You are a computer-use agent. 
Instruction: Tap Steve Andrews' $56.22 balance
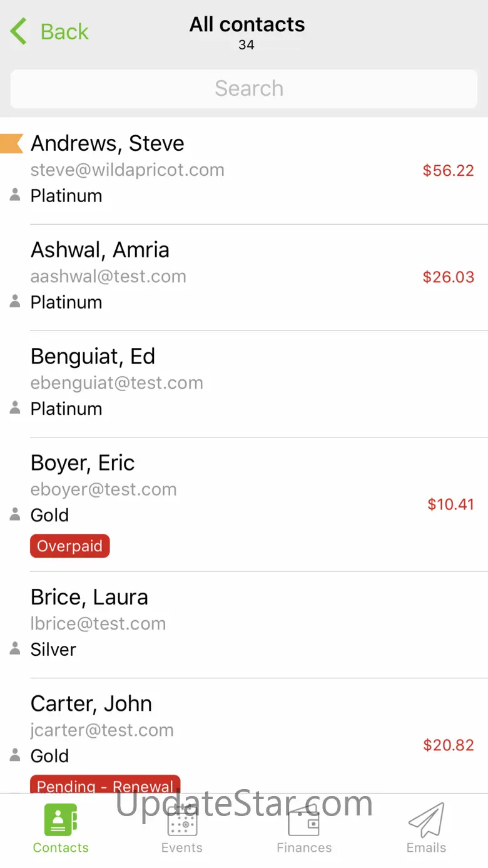(x=448, y=170)
